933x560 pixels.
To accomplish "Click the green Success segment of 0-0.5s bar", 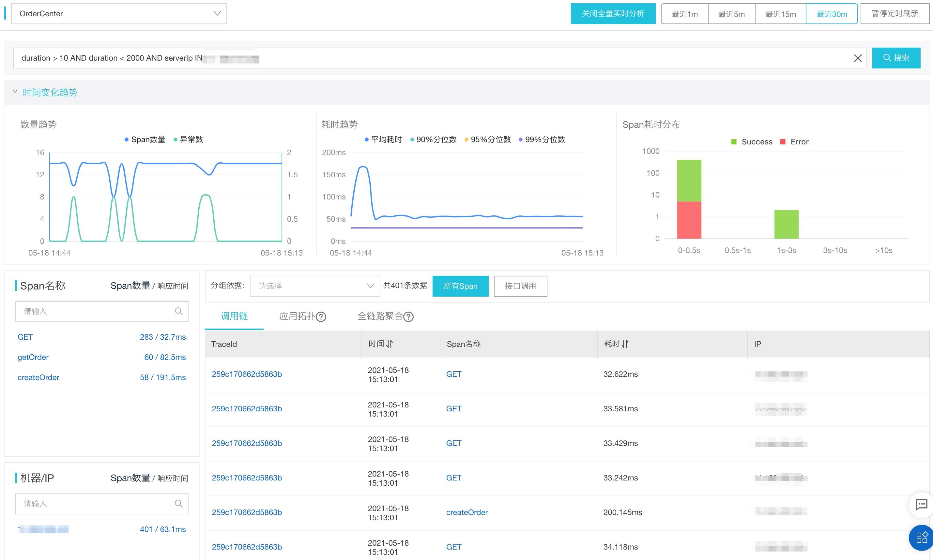I will click(689, 181).
